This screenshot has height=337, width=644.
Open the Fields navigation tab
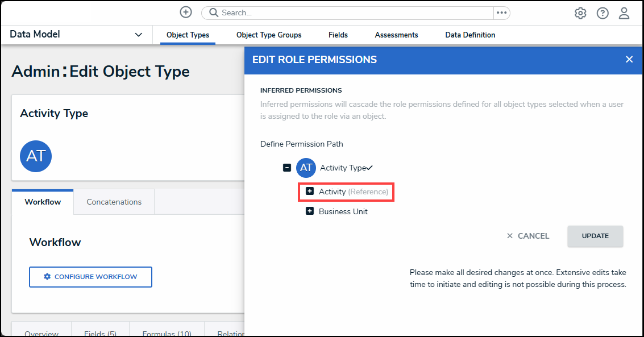[x=338, y=35]
